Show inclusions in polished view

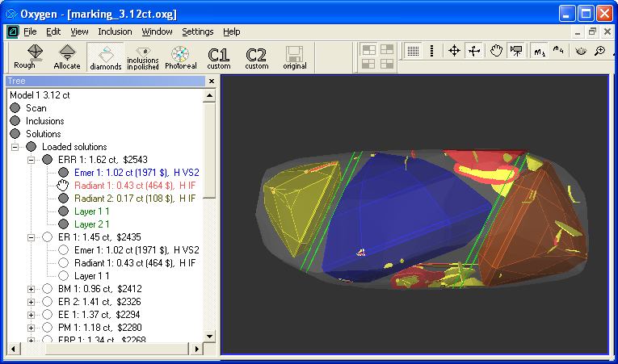pos(142,56)
